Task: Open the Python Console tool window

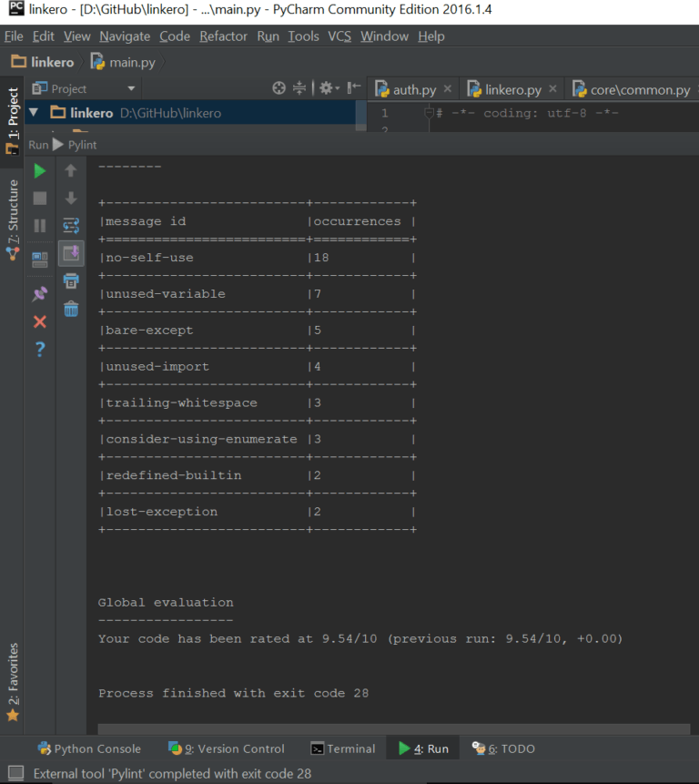Action: point(89,748)
